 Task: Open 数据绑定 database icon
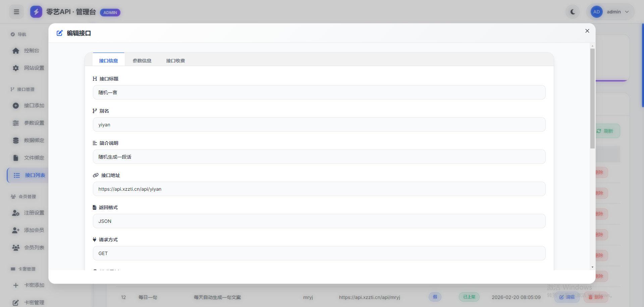pos(16,140)
